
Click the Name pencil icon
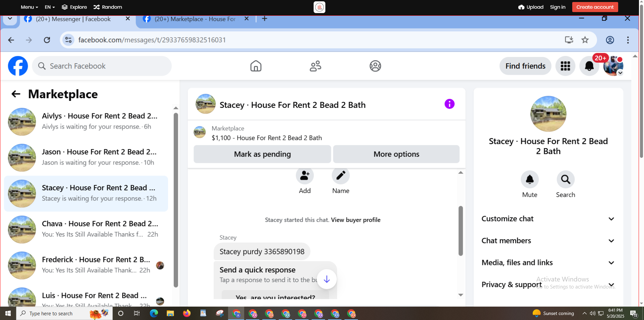pos(341,176)
